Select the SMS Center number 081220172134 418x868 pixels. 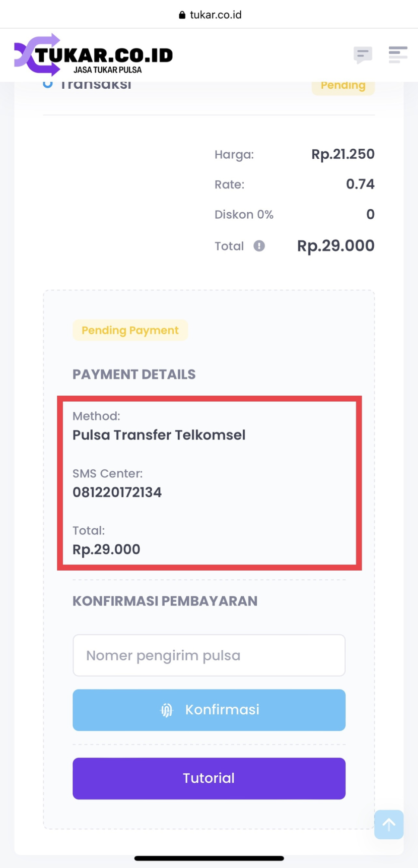pos(117,492)
